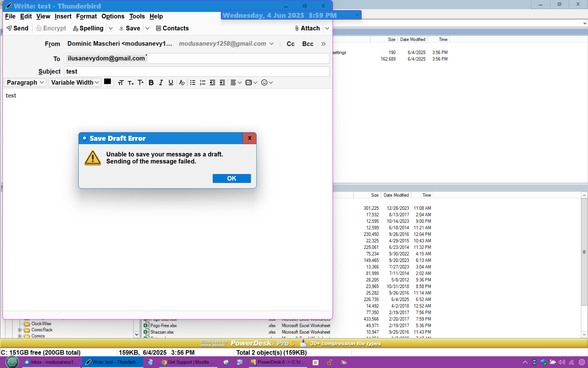
Task: Click the black text color swatch
Action: tap(107, 82)
